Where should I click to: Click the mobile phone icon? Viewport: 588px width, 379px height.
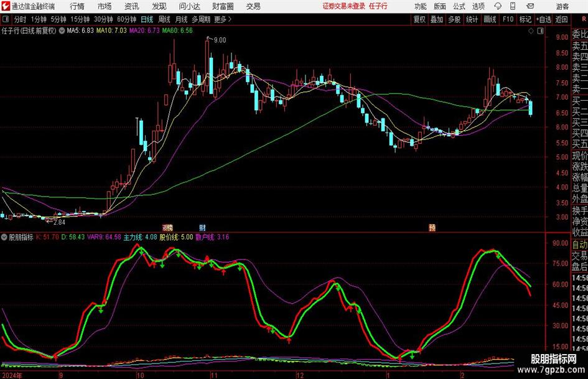(x=513, y=6)
